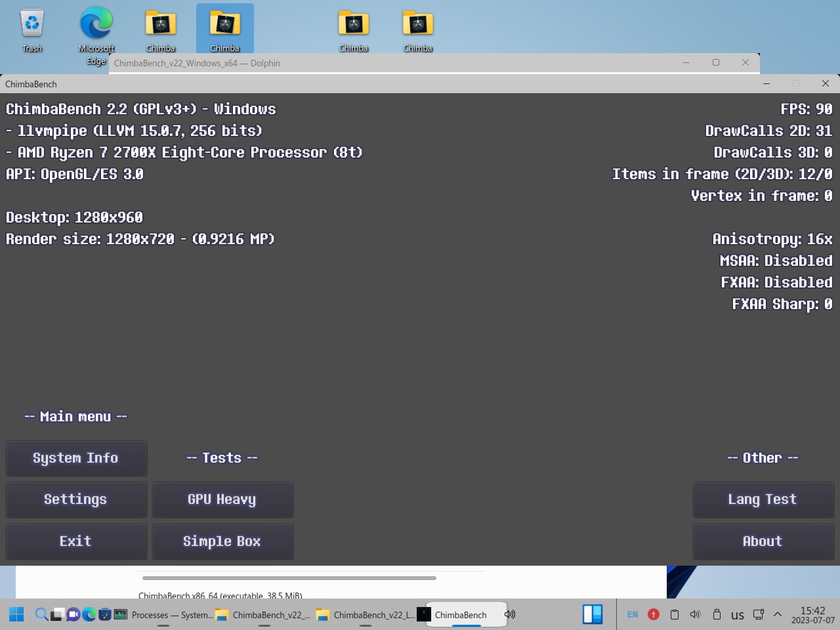The image size is (840, 630).
Task: Select the highlighted Chimba folder on desktop
Action: coord(225,30)
